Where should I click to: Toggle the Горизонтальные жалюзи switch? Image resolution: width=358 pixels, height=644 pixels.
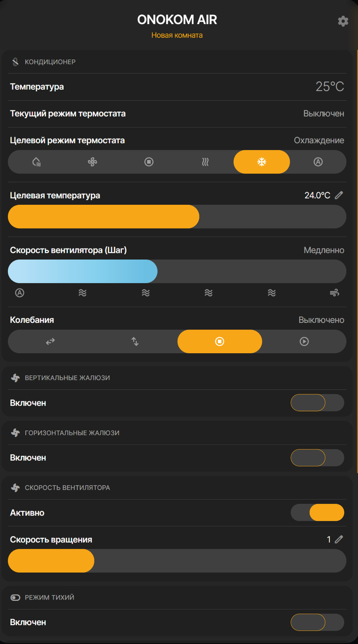317,458
